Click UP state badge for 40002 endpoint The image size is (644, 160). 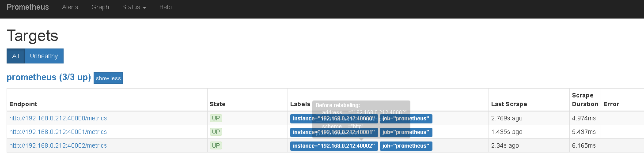coord(216,145)
